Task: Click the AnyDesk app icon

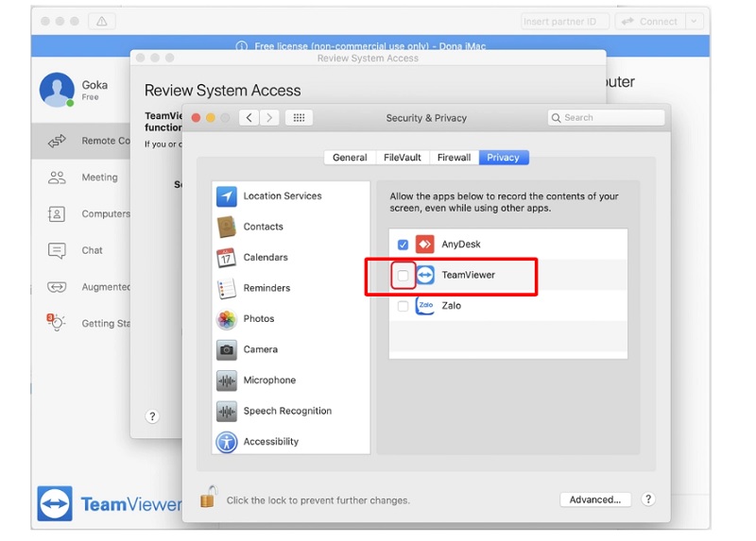Action: [424, 245]
